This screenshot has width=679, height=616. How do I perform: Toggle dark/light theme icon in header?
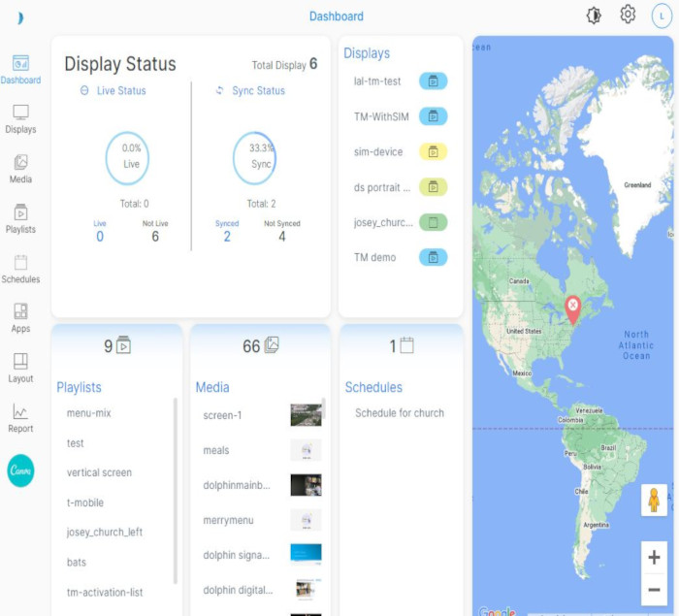594,15
